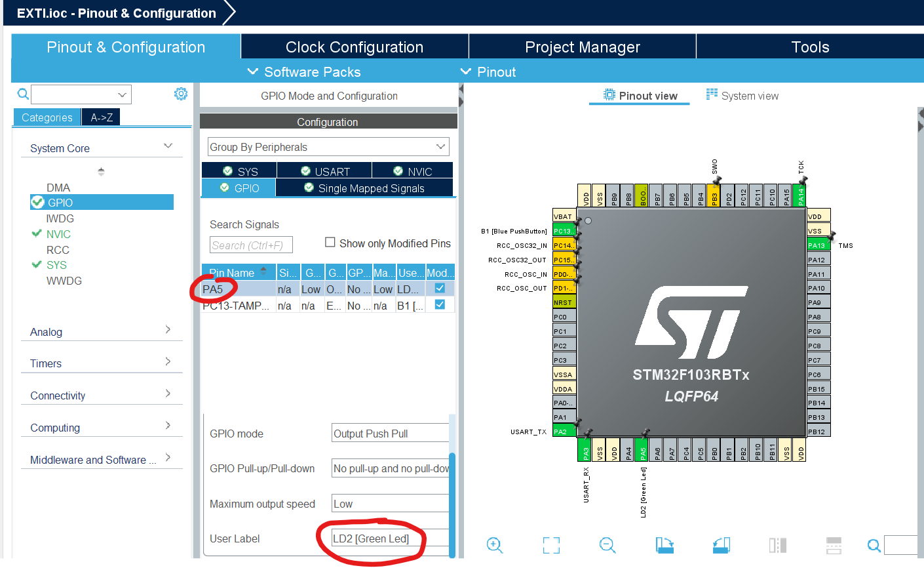Image resolution: width=924 pixels, height=568 pixels.
Task: Rotate pinout clockwise icon
Action: (x=664, y=545)
